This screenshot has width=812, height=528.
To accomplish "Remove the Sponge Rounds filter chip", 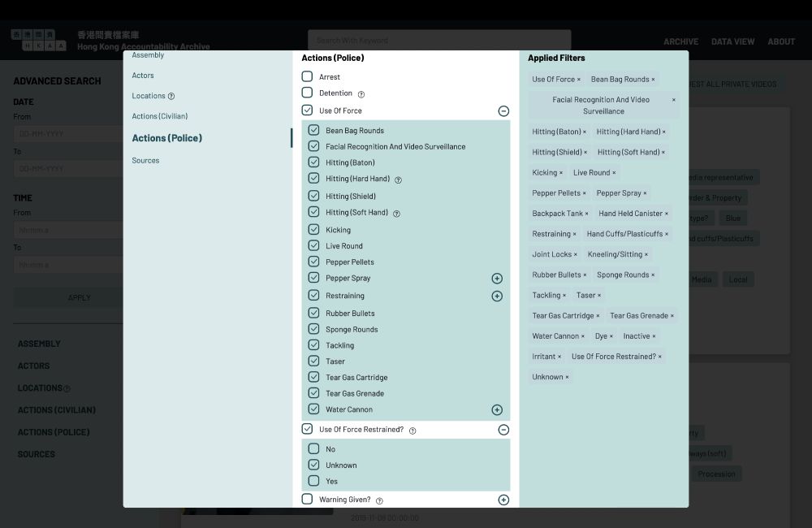I will (x=653, y=275).
